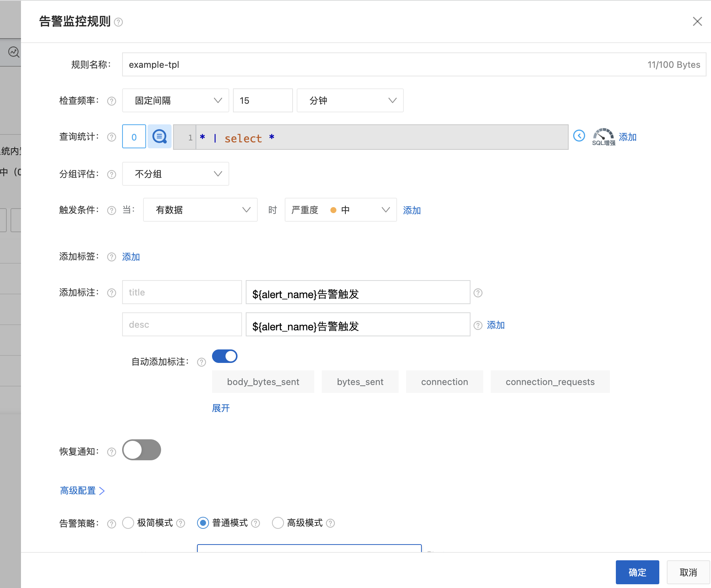The width and height of the screenshot is (711, 588).
Task: Open the 分钟 time unit dropdown
Action: pyautogui.click(x=350, y=100)
